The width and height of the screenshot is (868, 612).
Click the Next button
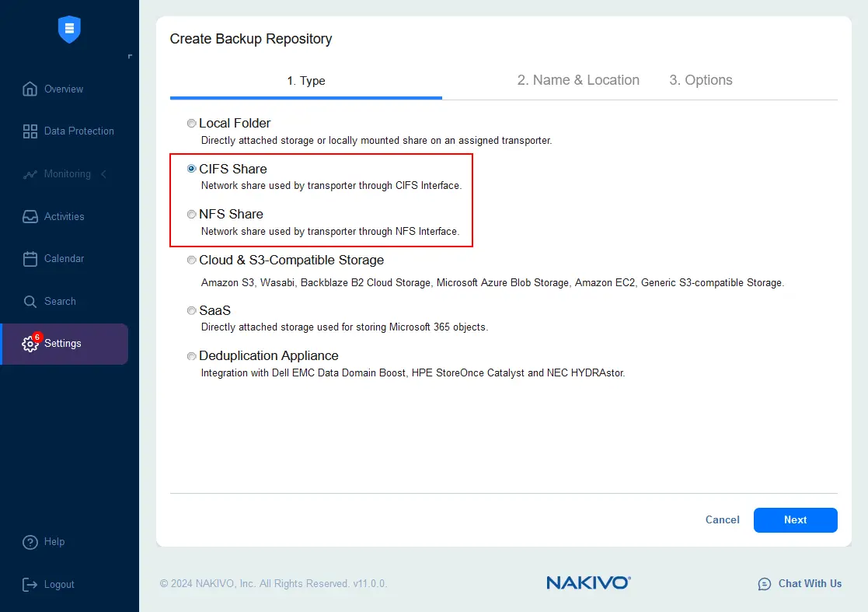coord(796,520)
